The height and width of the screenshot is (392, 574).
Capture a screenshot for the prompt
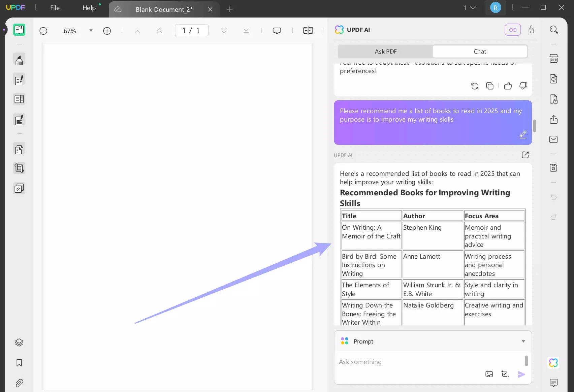(505, 374)
